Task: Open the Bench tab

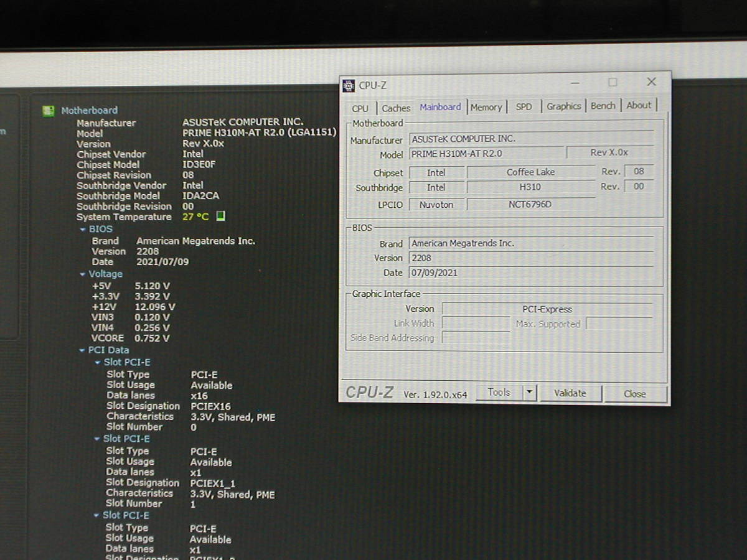Action: tap(603, 106)
